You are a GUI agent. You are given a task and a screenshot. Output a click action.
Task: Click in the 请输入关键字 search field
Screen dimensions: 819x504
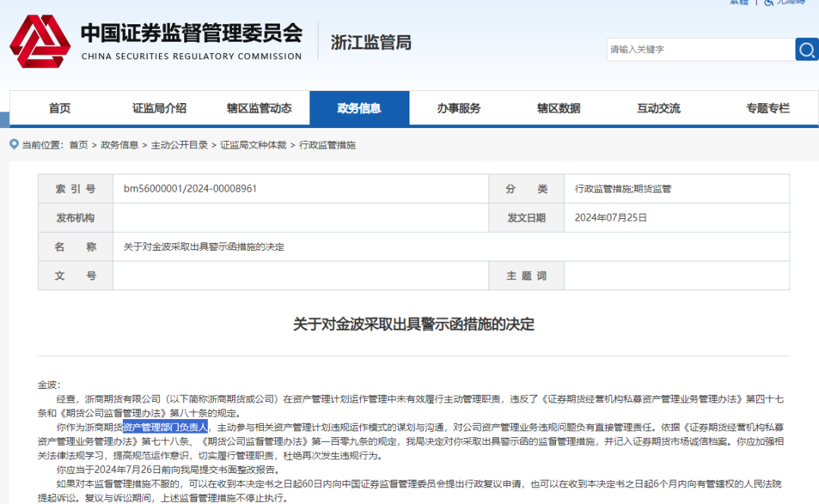(699, 49)
